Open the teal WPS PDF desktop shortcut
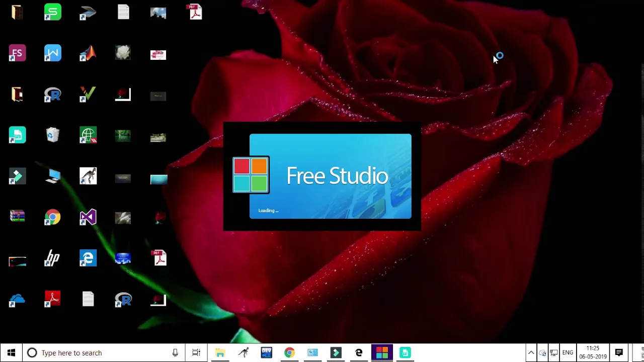 (18, 135)
